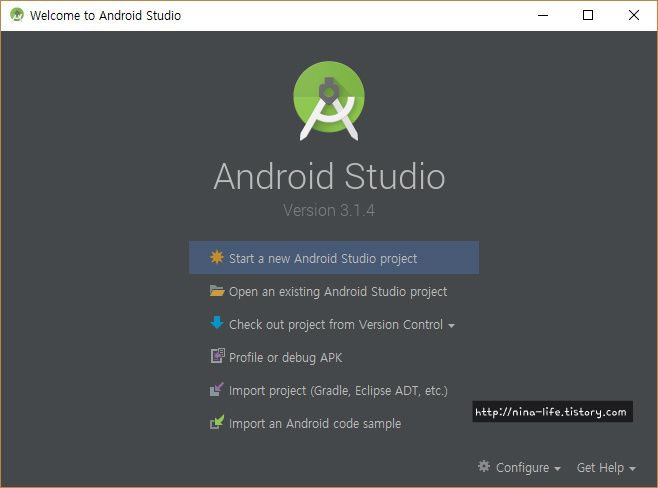This screenshot has height=488, width=658.
Task: Click the Android Studio heading text
Action: [329, 176]
